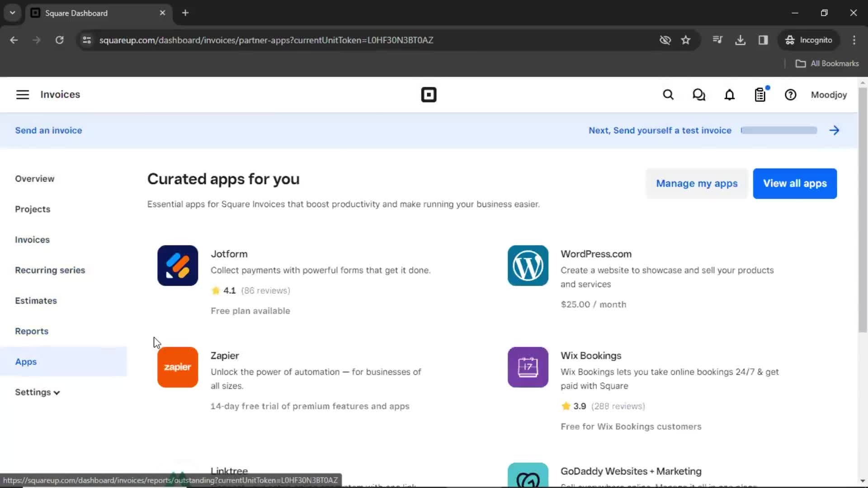Expand the Settings sidebar section
Screen dimensions: 868x488
pyautogui.click(x=37, y=392)
